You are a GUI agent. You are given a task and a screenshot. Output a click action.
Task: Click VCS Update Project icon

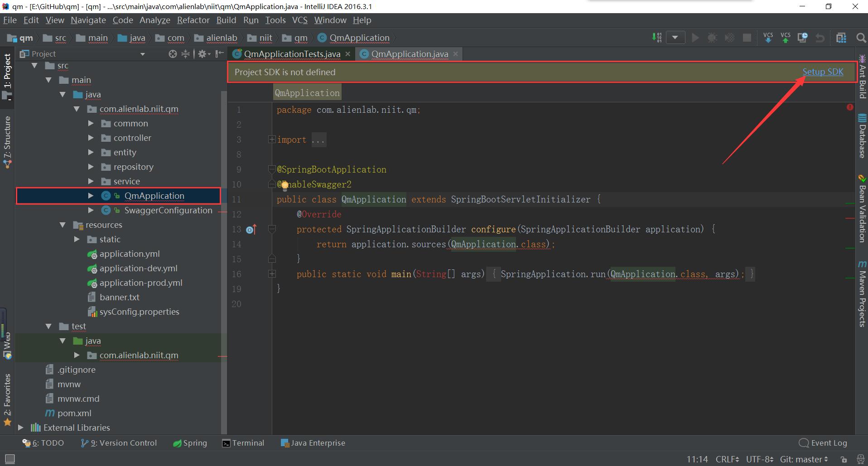click(768, 38)
